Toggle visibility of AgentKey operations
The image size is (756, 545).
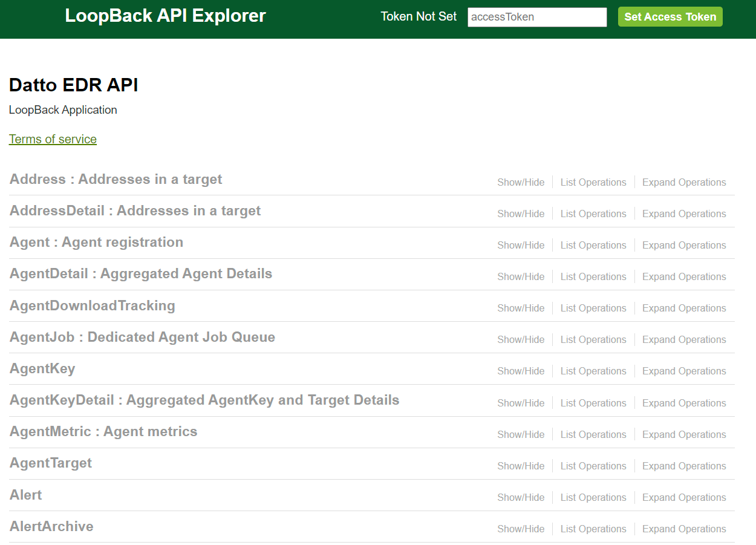pos(521,371)
